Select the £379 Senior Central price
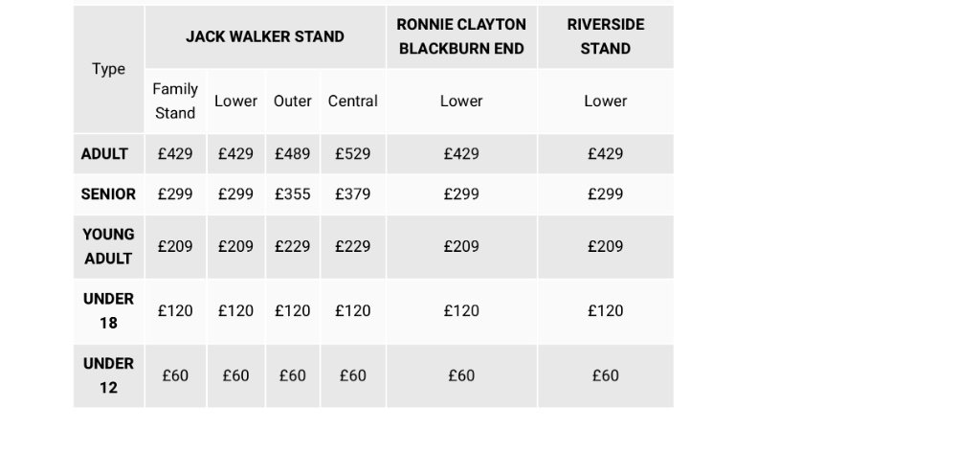The height and width of the screenshot is (453, 980). coord(352,194)
